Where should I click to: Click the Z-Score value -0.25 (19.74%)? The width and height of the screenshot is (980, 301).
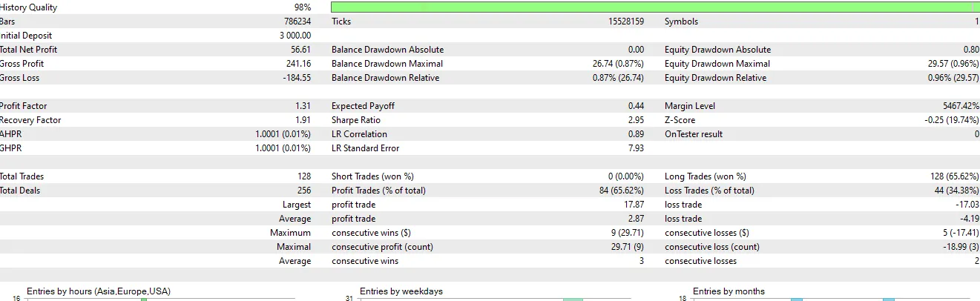pyautogui.click(x=944, y=120)
